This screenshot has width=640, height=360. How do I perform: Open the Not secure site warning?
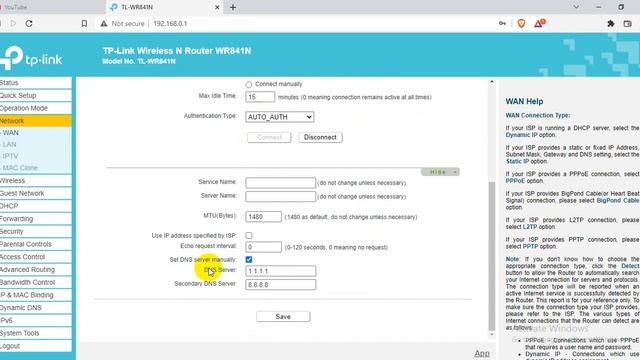[122, 24]
